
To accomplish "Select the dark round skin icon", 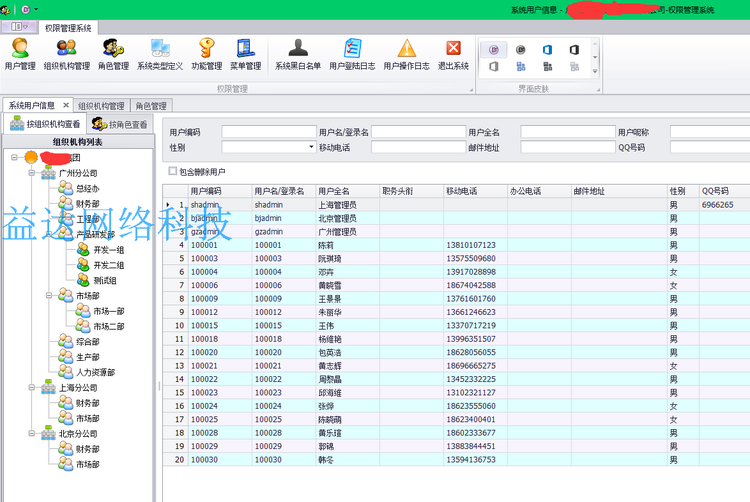I will [520, 50].
